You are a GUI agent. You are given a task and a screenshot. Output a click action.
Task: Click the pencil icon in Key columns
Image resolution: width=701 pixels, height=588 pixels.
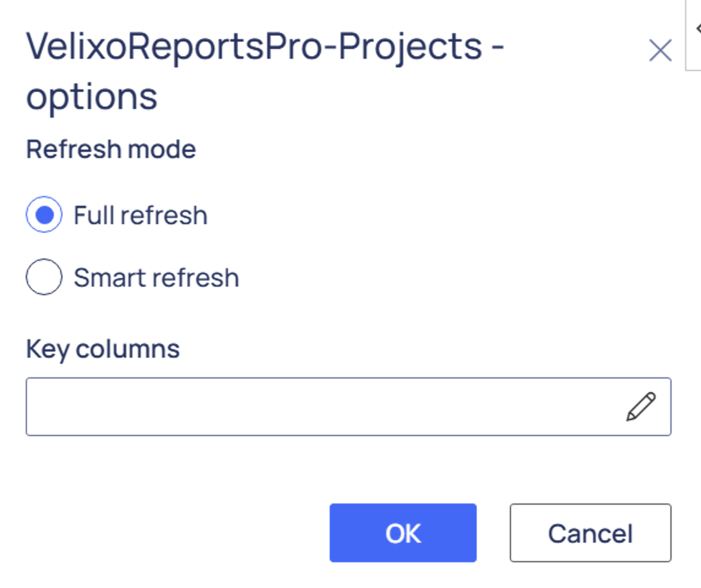coord(640,407)
